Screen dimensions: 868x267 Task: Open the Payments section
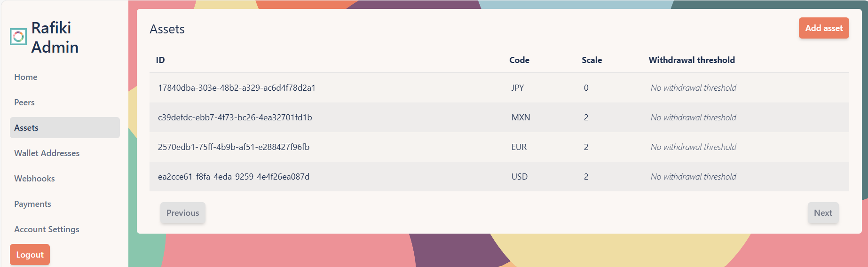(32, 204)
